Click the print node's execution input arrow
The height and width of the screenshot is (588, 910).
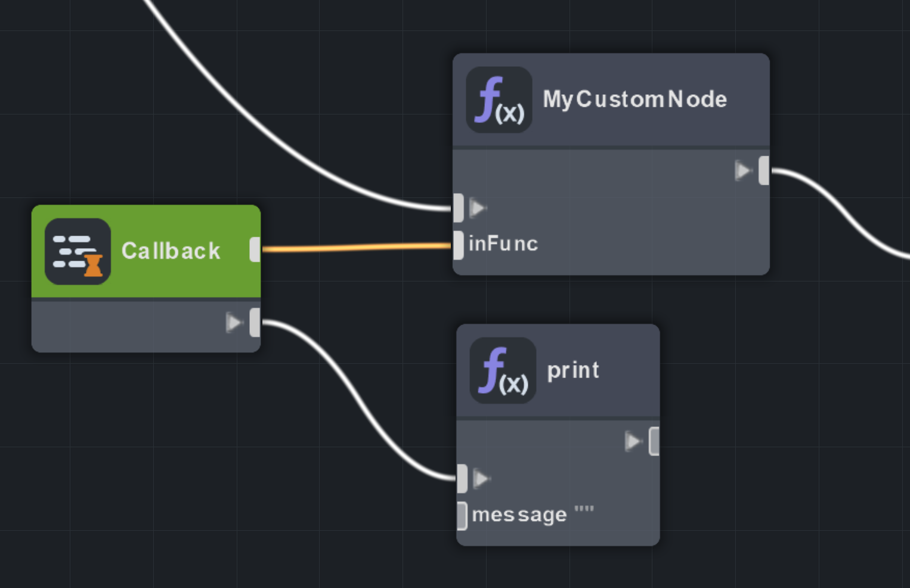[x=481, y=478]
